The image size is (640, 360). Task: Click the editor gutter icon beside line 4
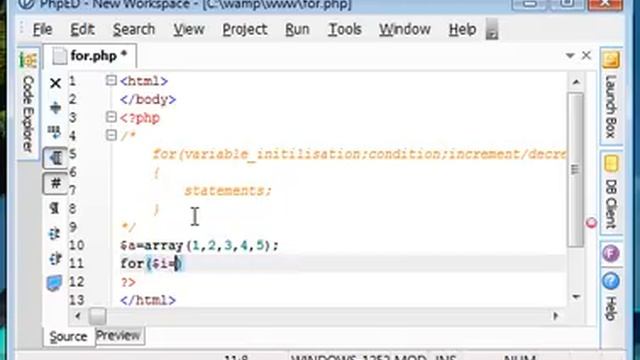coord(54,132)
